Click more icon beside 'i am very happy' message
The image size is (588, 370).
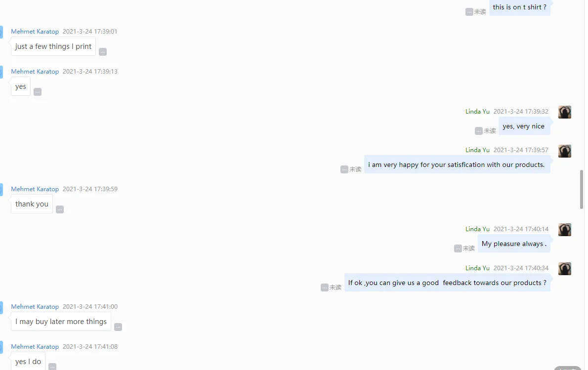click(344, 169)
